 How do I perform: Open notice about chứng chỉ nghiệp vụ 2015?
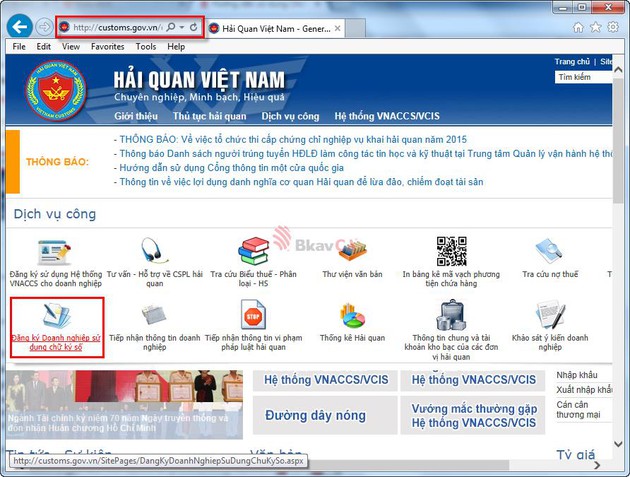pos(293,140)
